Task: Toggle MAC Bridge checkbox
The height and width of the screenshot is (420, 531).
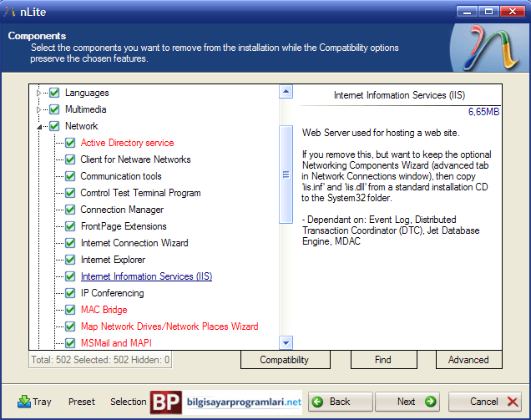Action: [x=70, y=310]
